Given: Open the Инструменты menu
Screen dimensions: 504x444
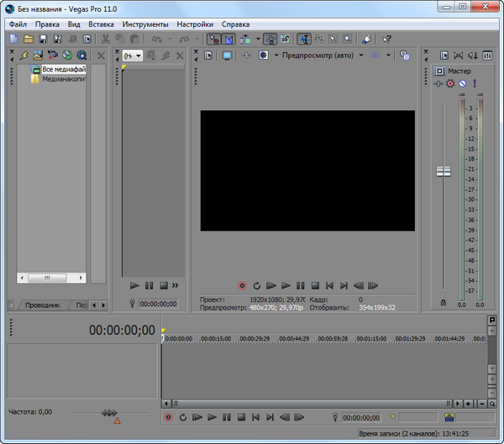Looking at the screenshot, I should (144, 24).
